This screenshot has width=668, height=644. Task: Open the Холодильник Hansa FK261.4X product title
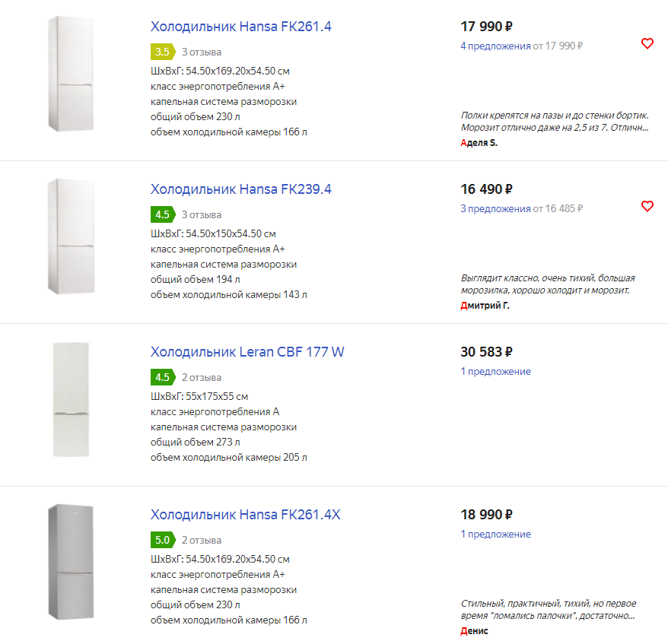pos(245,515)
